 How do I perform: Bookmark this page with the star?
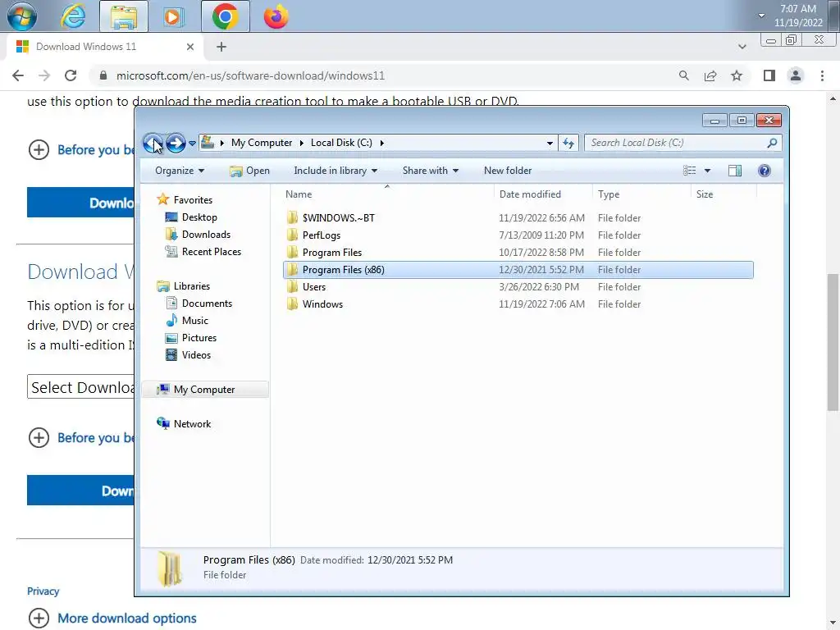point(737,75)
